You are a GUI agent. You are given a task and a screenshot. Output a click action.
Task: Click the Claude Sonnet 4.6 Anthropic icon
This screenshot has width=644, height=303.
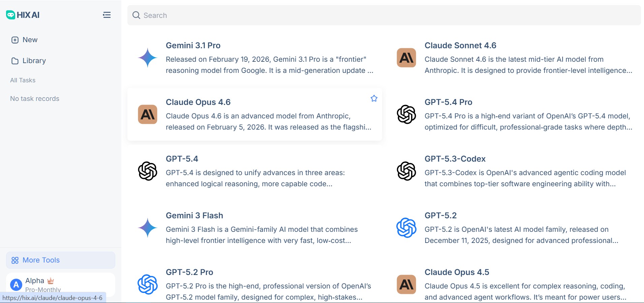(x=406, y=58)
